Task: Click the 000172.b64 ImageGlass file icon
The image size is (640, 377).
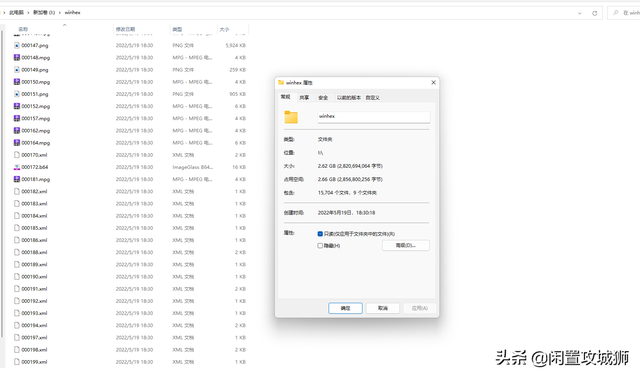Action: click(17, 167)
